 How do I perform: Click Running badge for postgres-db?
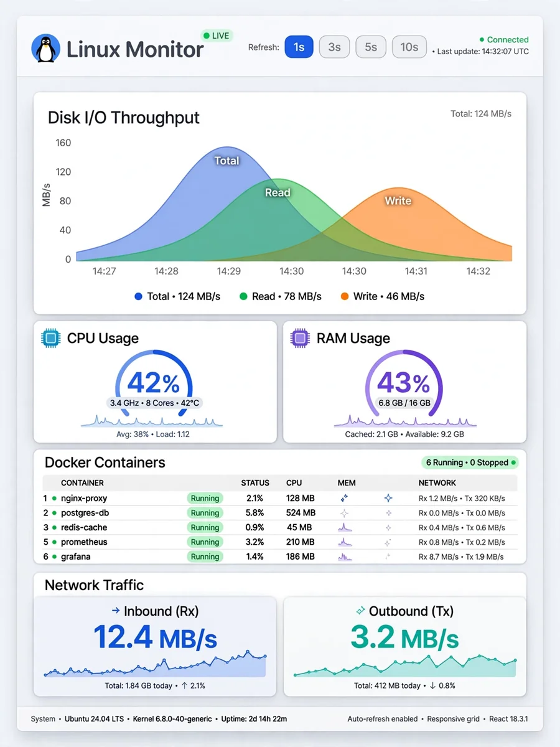[x=205, y=513]
